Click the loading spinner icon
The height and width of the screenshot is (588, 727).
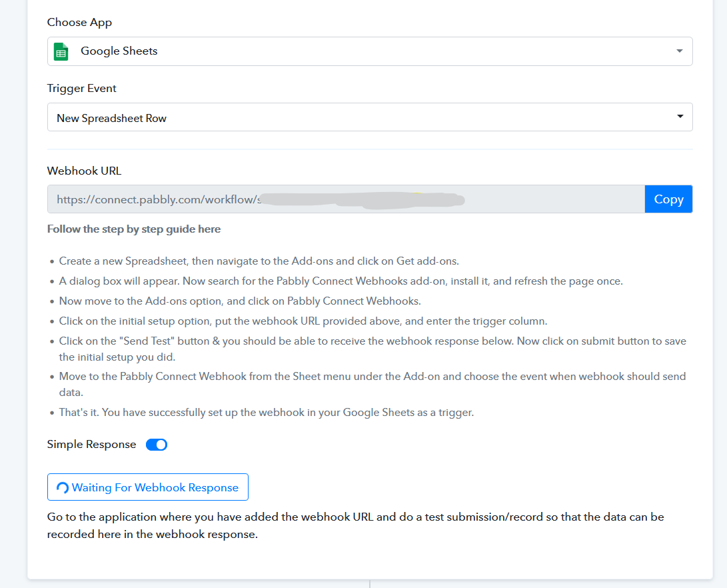(63, 487)
